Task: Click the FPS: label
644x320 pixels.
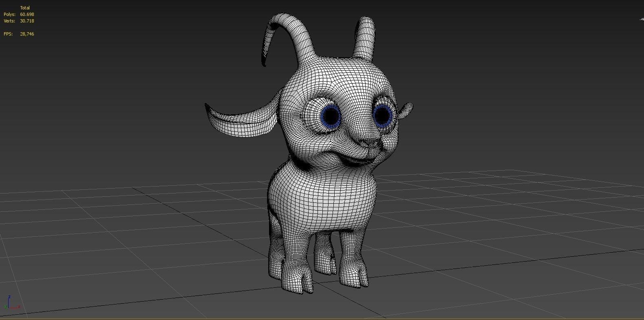Action: pos(8,34)
